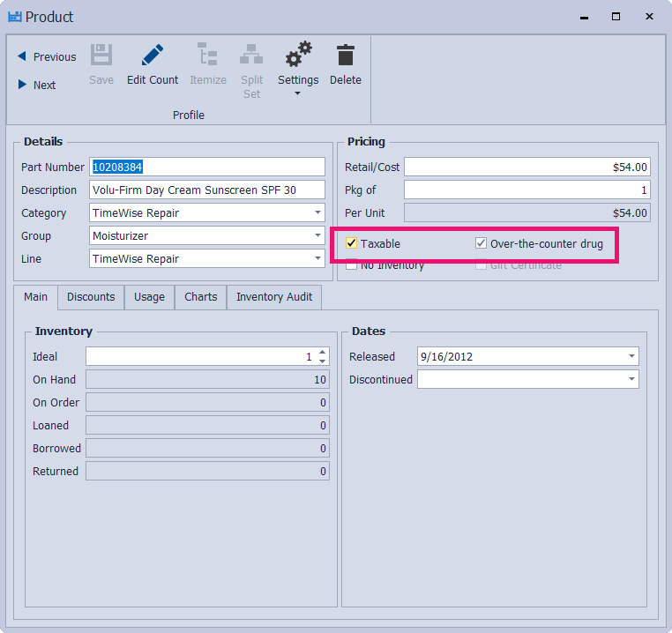Increase the Ideal inventory spinner
The height and width of the screenshot is (633, 672).
[322, 352]
